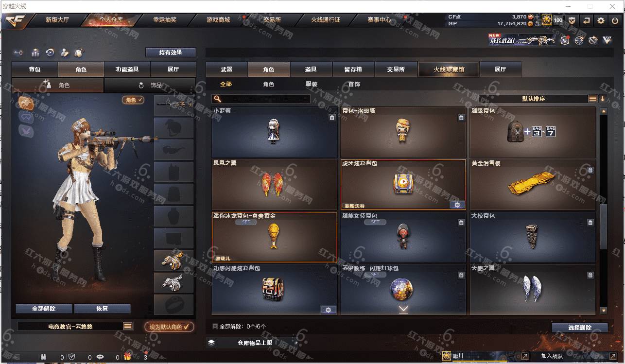Click the key icon above backpack tabs

coord(19,52)
